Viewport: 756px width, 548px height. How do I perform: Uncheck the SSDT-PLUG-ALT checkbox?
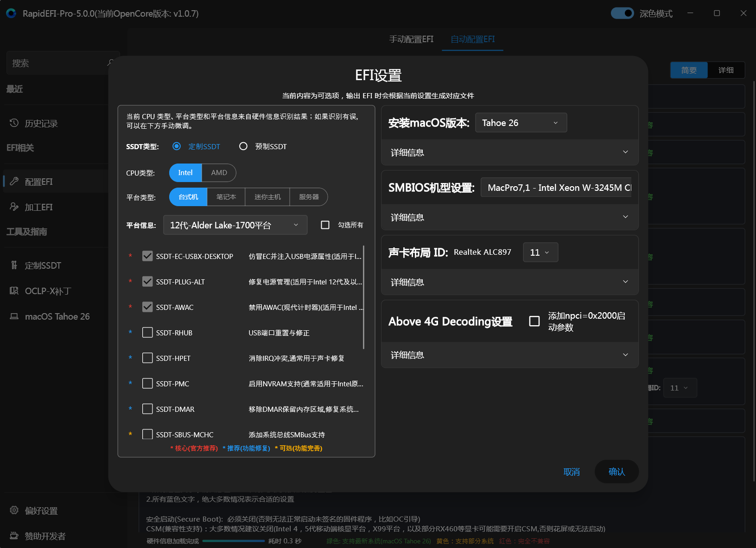147,282
